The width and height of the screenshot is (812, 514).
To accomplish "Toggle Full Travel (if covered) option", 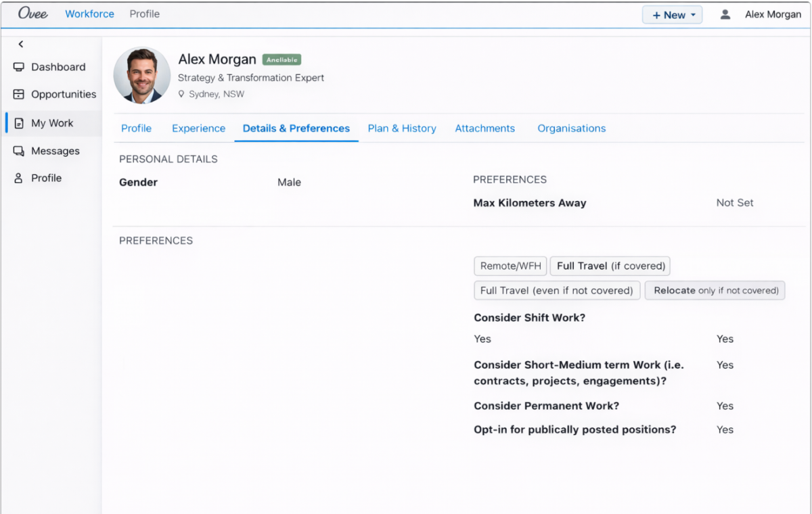I will pyautogui.click(x=610, y=266).
